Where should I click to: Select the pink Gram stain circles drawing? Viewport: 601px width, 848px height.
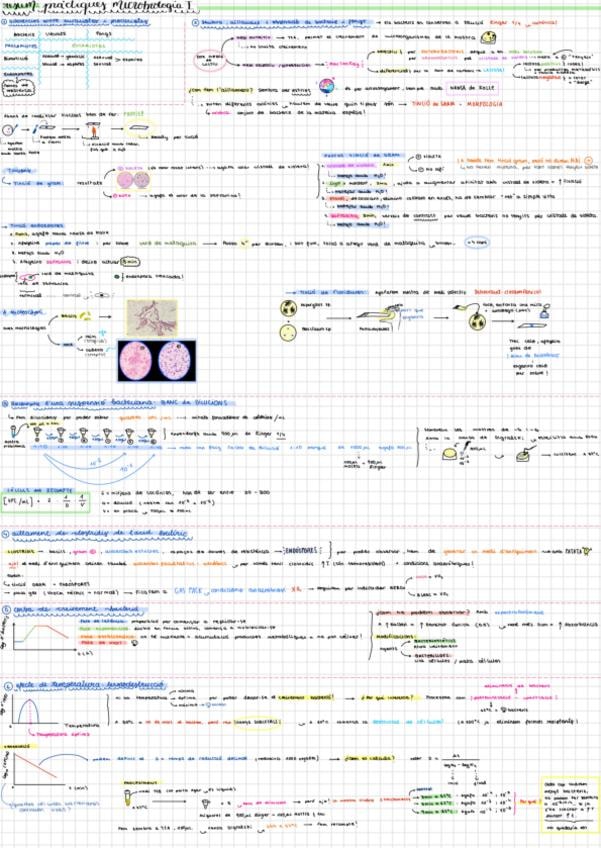(133, 180)
